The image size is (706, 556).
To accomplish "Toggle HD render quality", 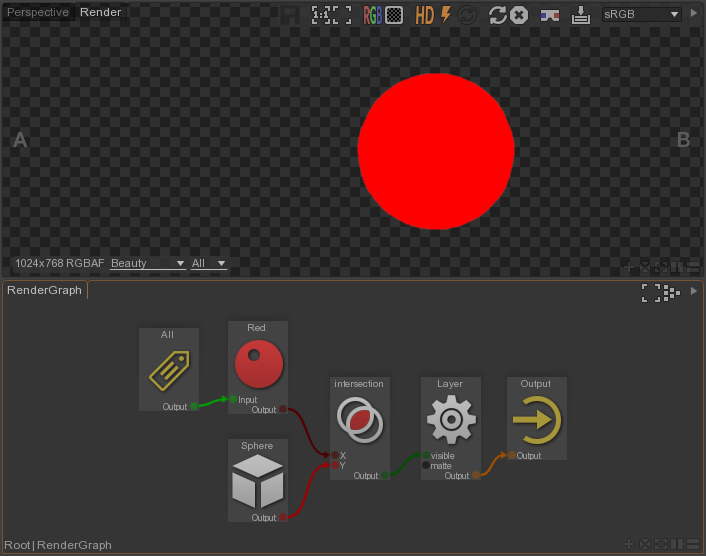I will (425, 15).
